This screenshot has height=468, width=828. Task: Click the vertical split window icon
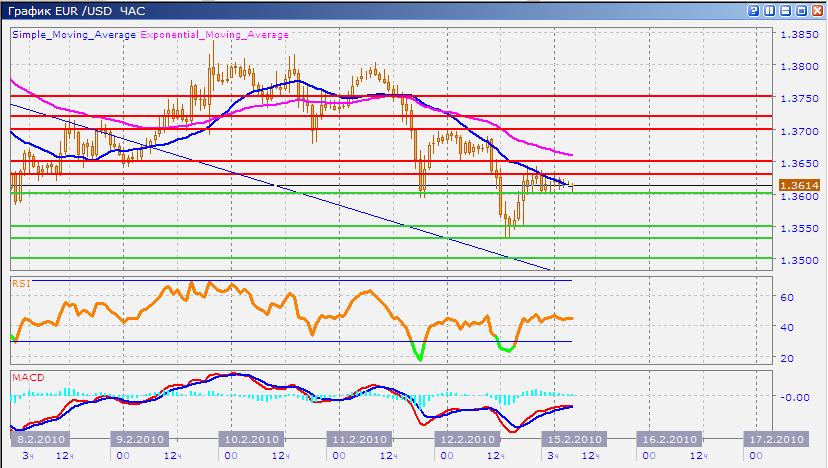click(x=769, y=11)
